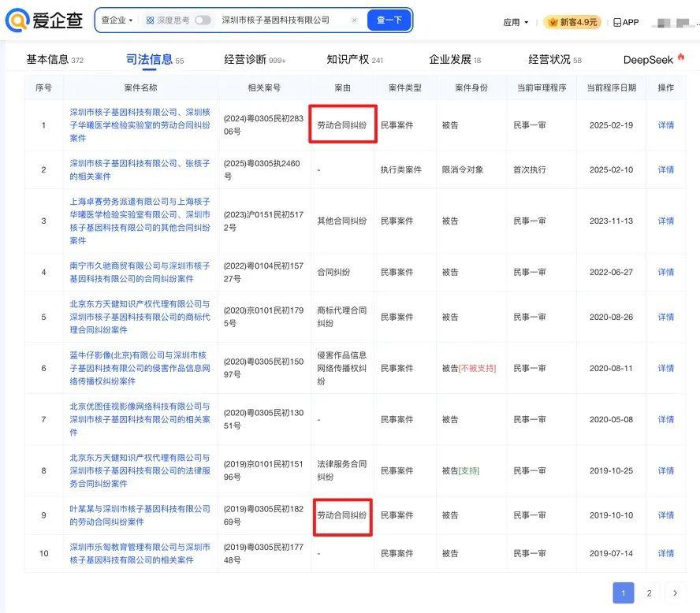Click the crown icon for 新客4.9元

coord(553,22)
